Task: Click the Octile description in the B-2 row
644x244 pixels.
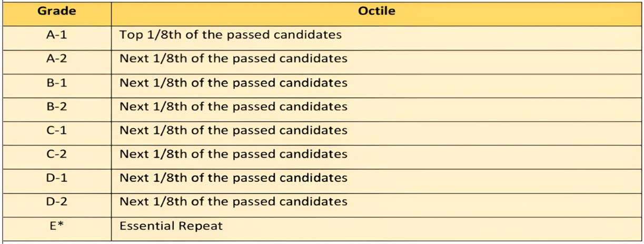Action: point(233,106)
